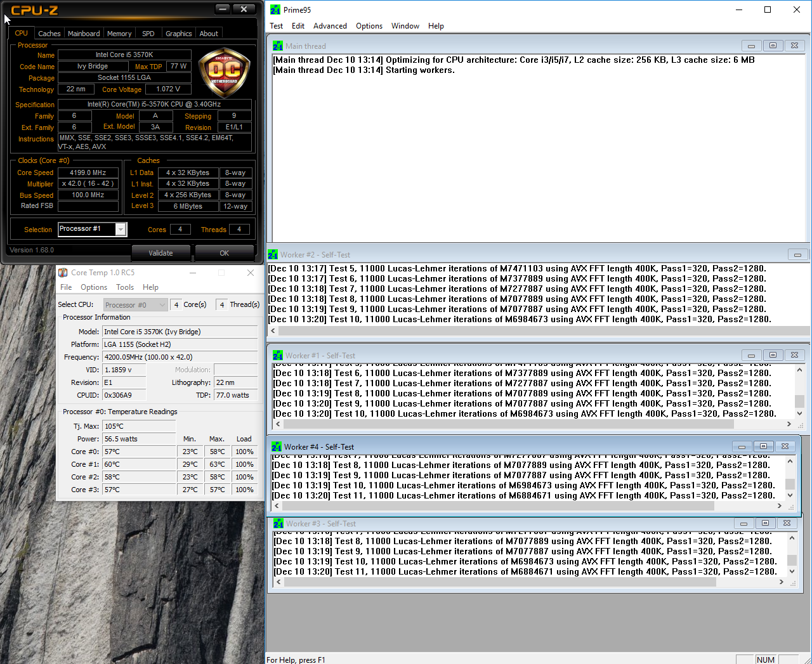This screenshot has width=812, height=664.
Task: Open the Options menu in Core Temp
Action: (94, 287)
